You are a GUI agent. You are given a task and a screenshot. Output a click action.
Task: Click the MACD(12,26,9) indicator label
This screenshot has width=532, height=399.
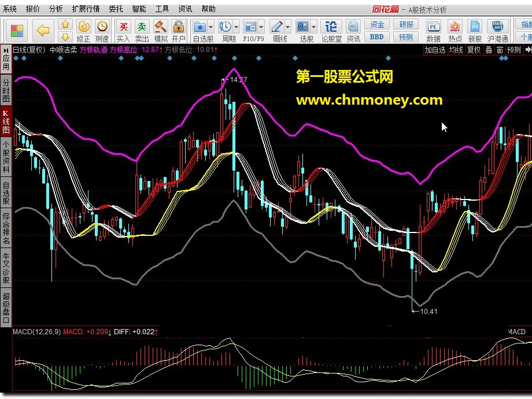36,331
